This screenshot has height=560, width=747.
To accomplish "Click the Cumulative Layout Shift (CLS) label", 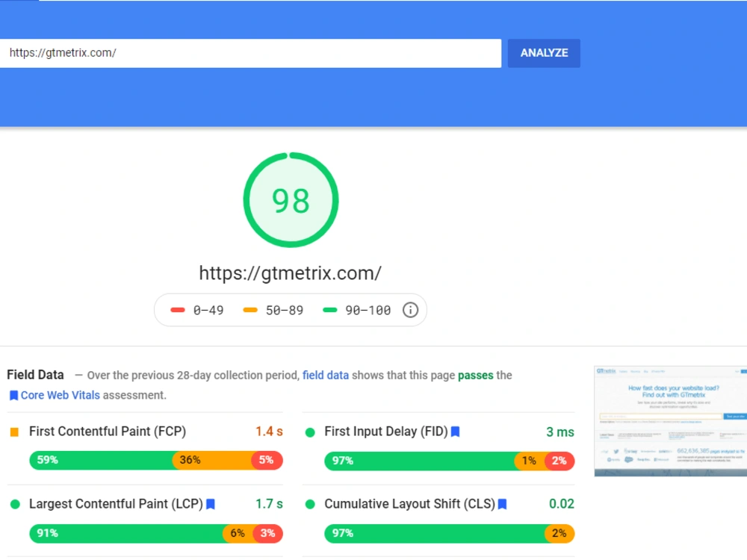I will click(x=409, y=504).
